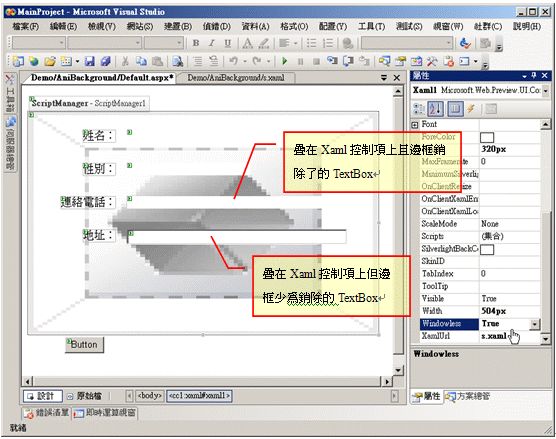Pin the Properties panel with pushpin

(x=534, y=76)
